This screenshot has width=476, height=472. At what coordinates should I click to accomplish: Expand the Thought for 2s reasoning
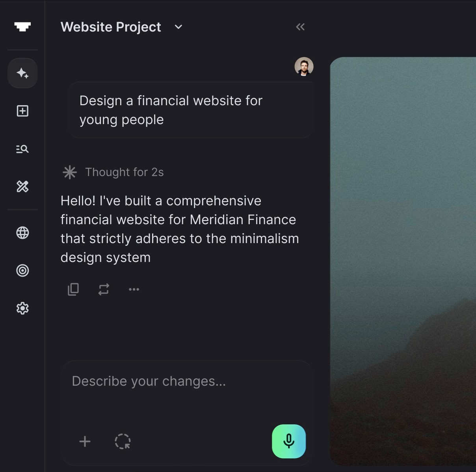point(113,172)
